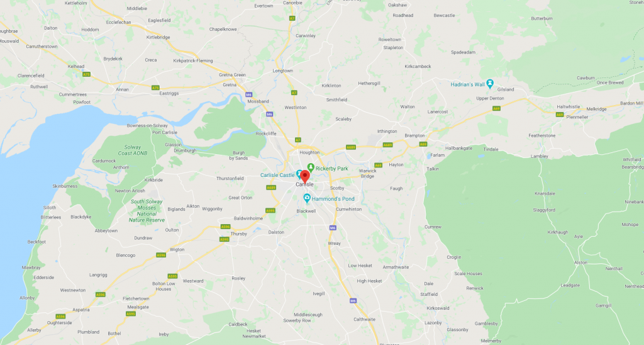This screenshot has width=644, height=345.
Task: Click the red Carlisle location pin
Action: pos(305,176)
